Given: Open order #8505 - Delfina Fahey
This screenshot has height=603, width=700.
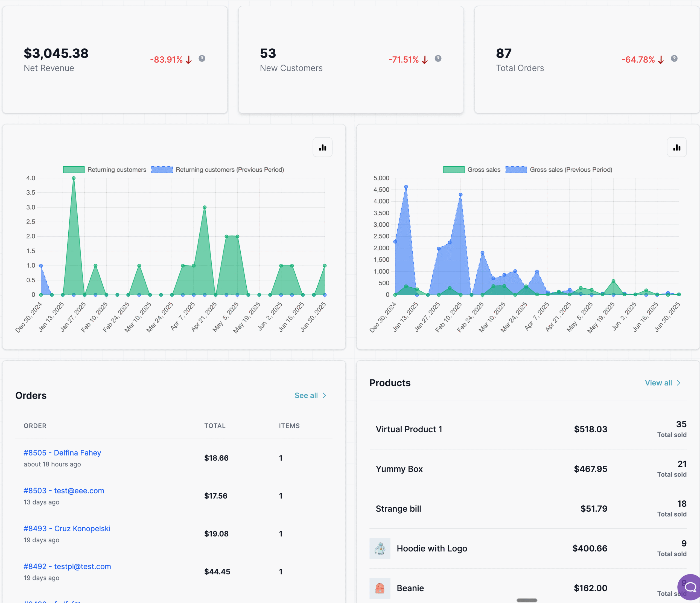Looking at the screenshot, I should [x=62, y=453].
